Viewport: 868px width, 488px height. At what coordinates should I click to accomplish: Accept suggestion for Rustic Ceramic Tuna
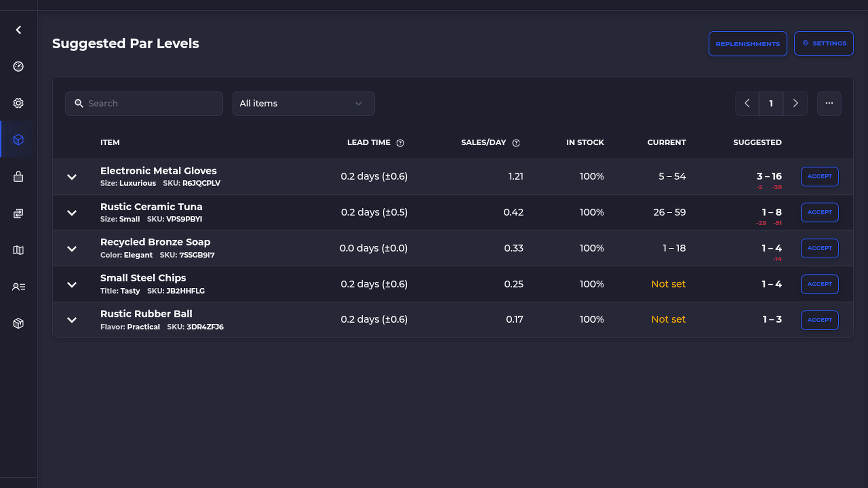[x=820, y=212]
